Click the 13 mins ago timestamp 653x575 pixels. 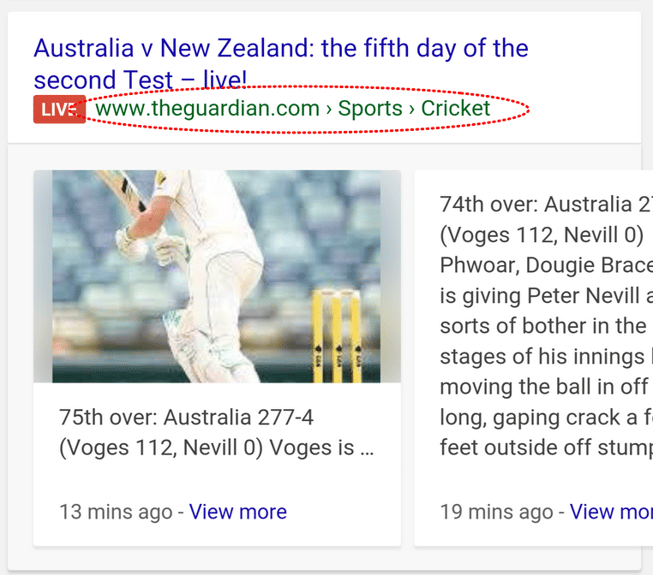[x=115, y=512]
